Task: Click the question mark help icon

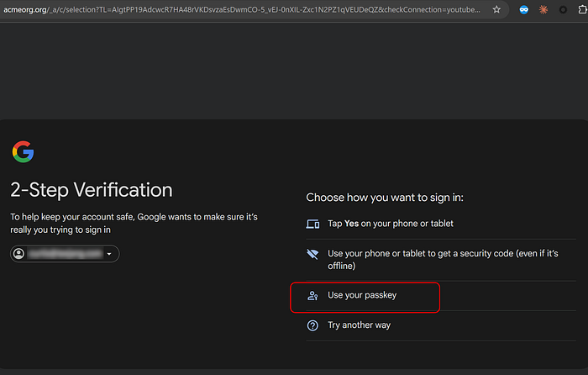Action: 312,325
